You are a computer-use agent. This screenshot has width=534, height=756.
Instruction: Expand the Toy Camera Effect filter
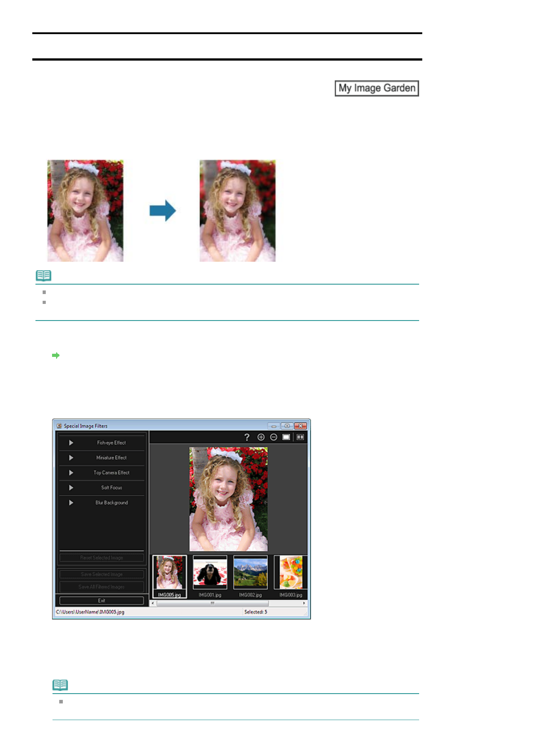pos(102,473)
